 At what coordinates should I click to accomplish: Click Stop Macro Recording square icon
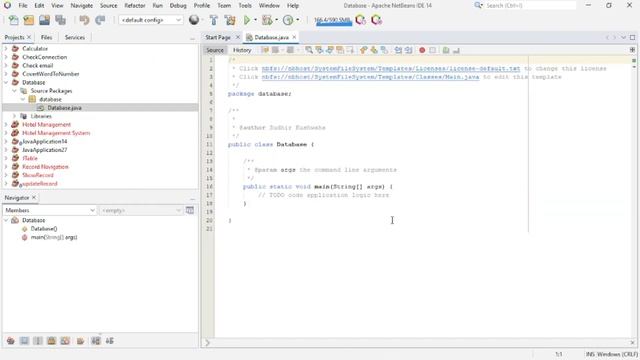point(433,50)
